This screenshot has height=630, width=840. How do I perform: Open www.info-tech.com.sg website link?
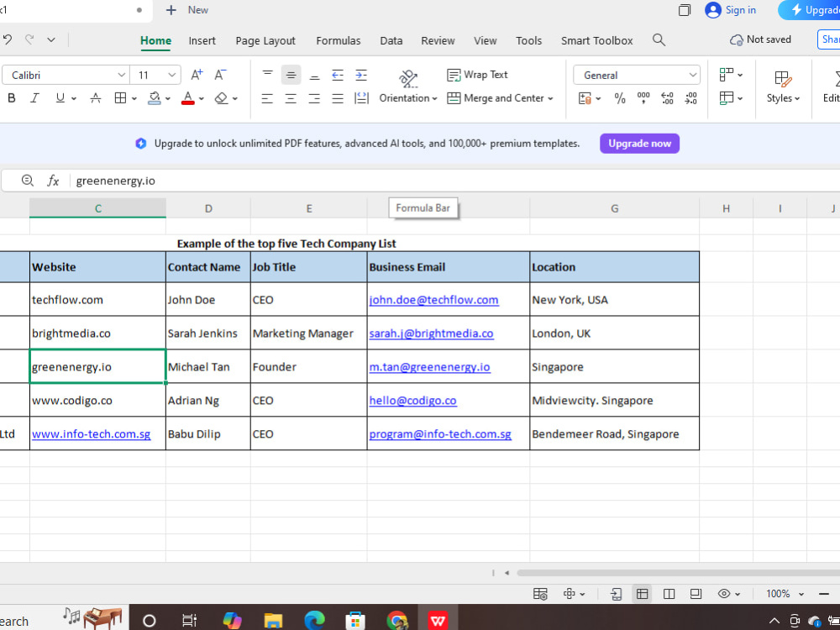91,434
